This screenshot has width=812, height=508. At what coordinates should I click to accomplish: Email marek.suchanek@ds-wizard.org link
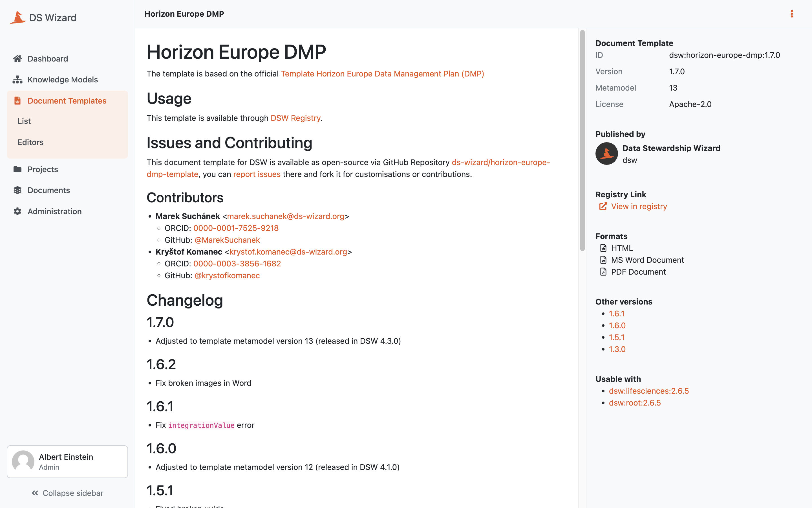click(x=286, y=216)
